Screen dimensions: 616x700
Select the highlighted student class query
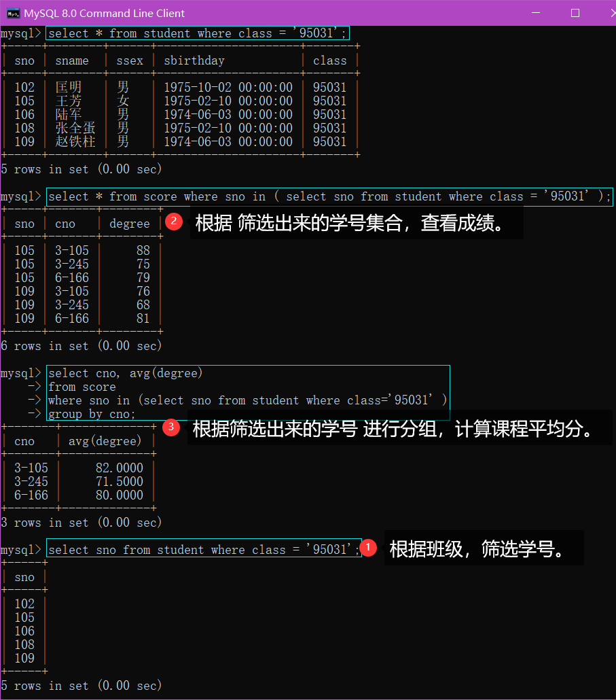pos(197,33)
